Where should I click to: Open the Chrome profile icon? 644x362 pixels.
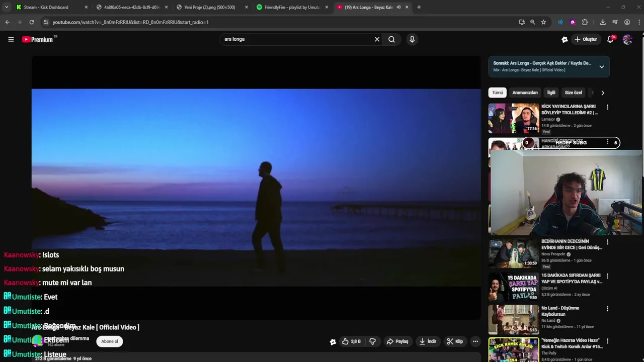tap(627, 22)
